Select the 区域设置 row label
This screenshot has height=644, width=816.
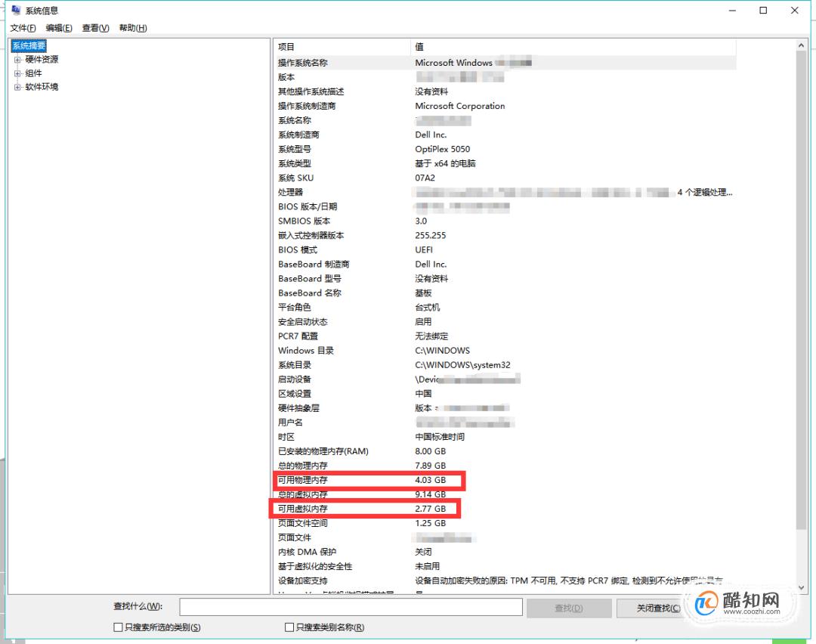[295, 394]
